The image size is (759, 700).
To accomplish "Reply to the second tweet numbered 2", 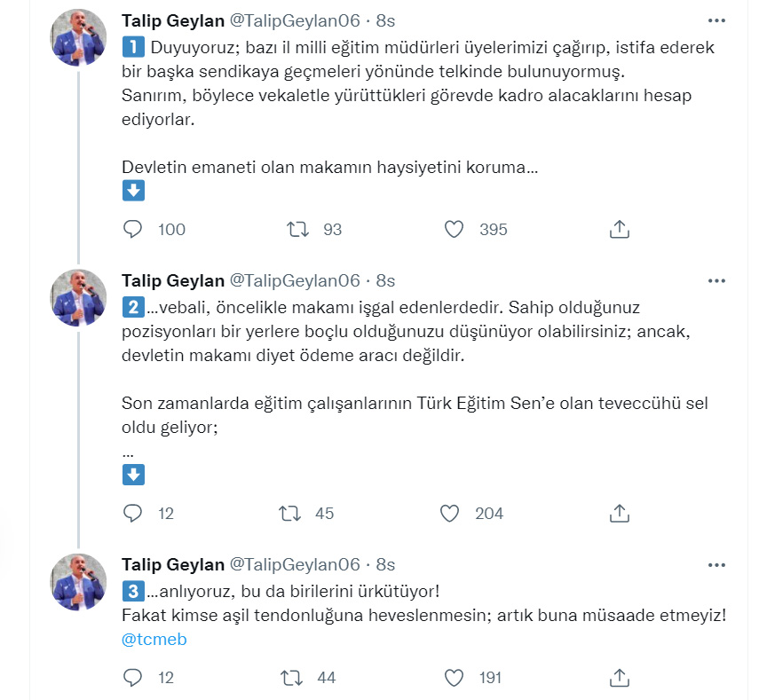I will (x=133, y=513).
